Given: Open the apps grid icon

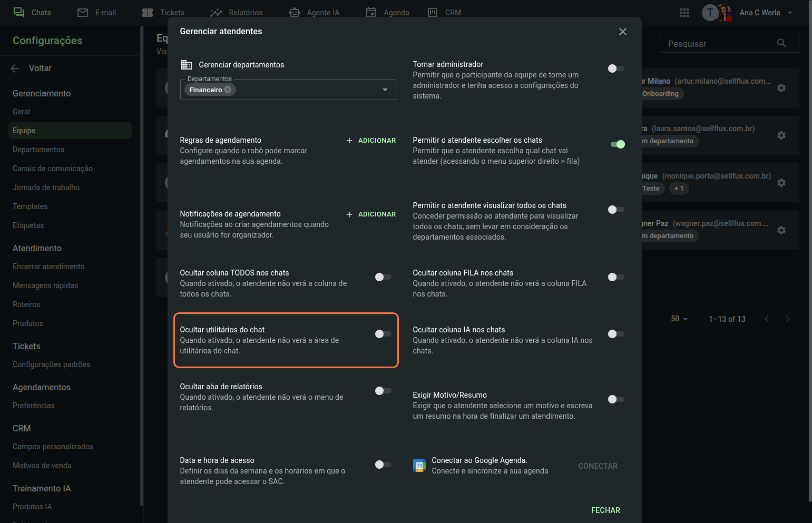Looking at the screenshot, I should pyautogui.click(x=684, y=13).
